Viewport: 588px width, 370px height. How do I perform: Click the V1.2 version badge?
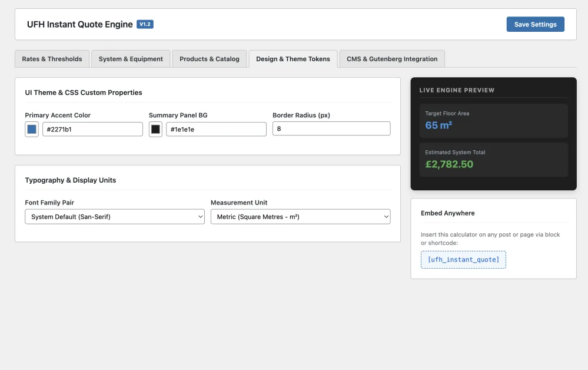145,24
